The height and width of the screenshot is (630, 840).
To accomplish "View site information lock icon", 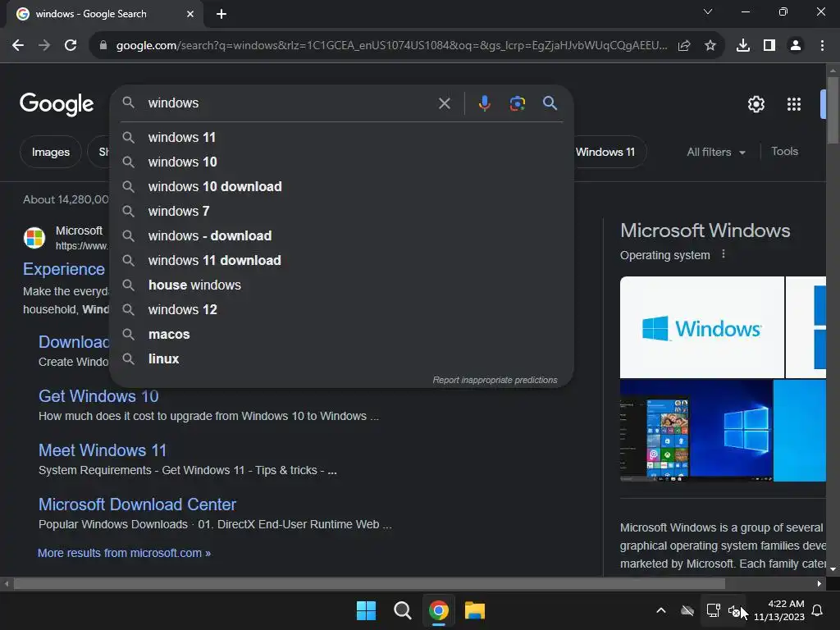I will [103, 46].
